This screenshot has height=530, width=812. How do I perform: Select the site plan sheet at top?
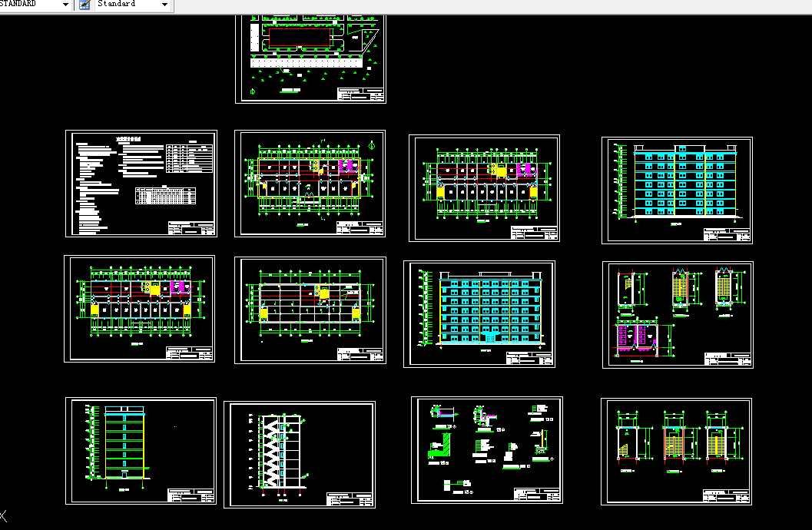pyautogui.click(x=310, y=58)
